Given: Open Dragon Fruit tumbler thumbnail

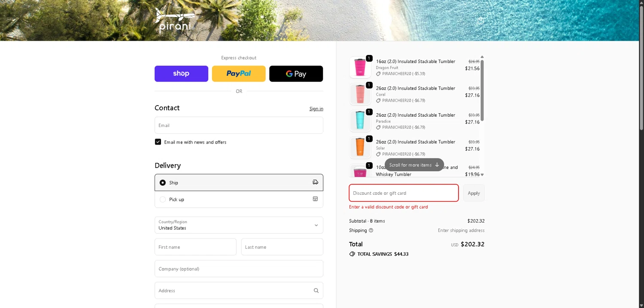Looking at the screenshot, I should coord(360,67).
